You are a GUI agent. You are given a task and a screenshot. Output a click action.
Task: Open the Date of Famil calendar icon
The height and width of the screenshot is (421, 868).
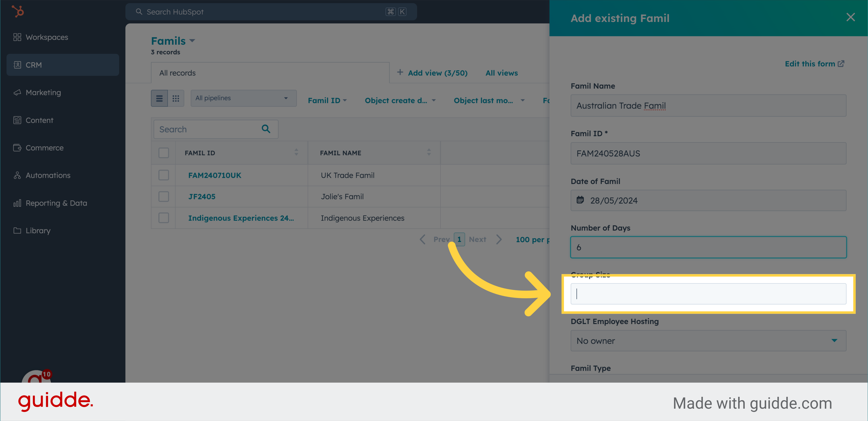[x=580, y=200]
